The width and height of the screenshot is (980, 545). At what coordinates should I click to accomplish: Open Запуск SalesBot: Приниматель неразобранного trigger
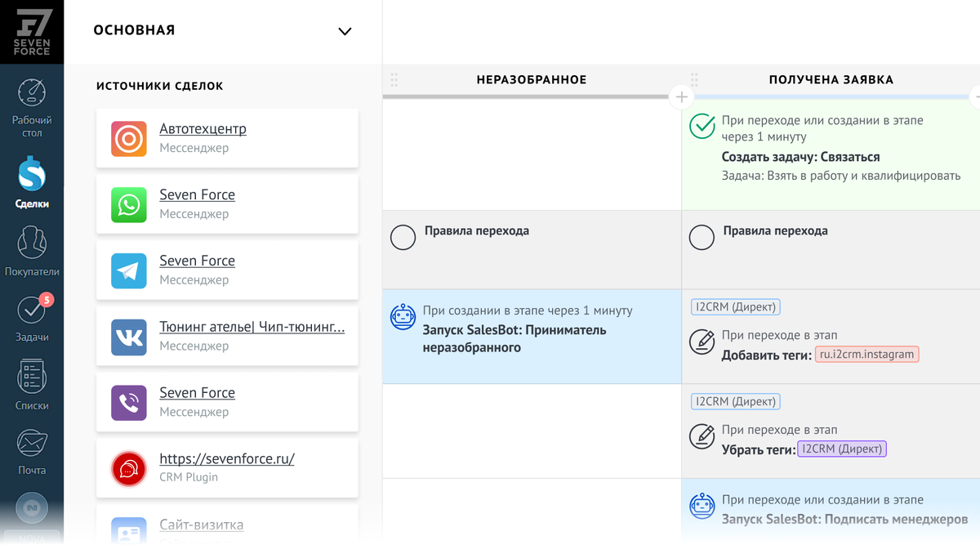click(514, 339)
